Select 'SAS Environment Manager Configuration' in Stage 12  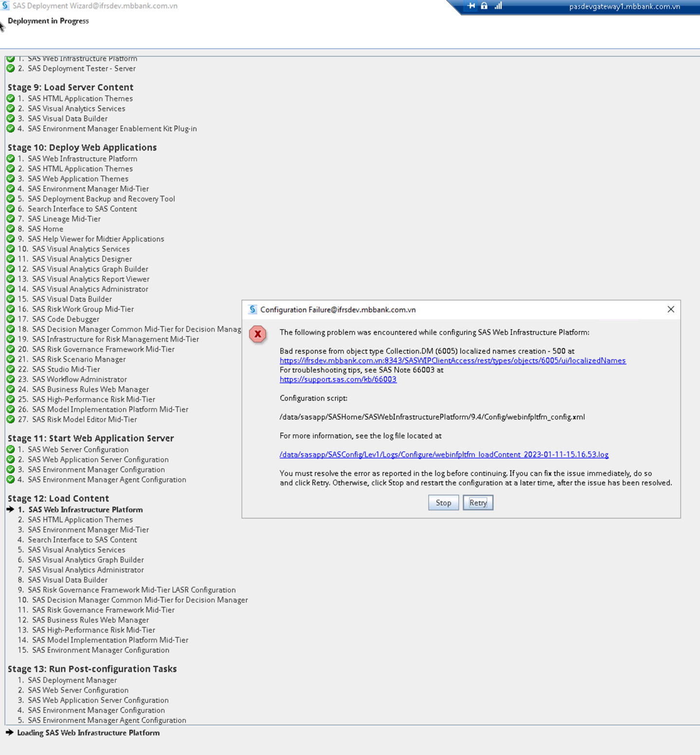point(101,650)
